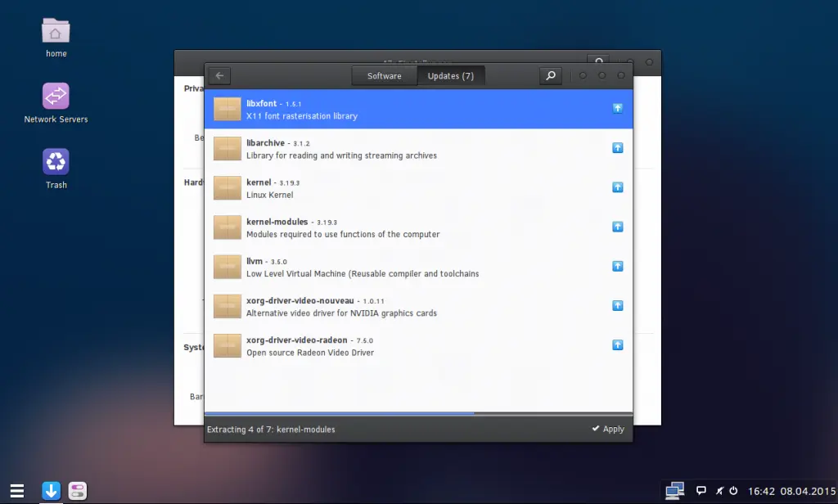This screenshot has width=838, height=504.
Task: Toggle the update for xorg-driver-video-radeon
Action: coord(618,344)
